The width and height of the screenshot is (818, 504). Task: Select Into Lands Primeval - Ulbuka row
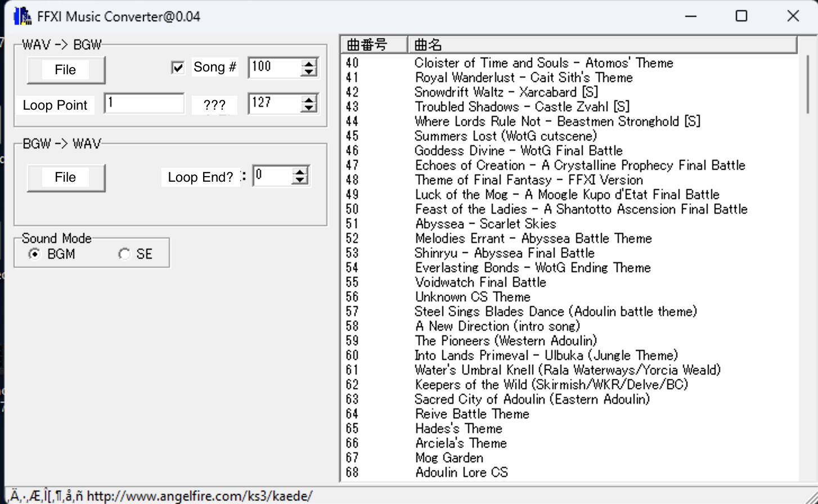tap(570, 355)
